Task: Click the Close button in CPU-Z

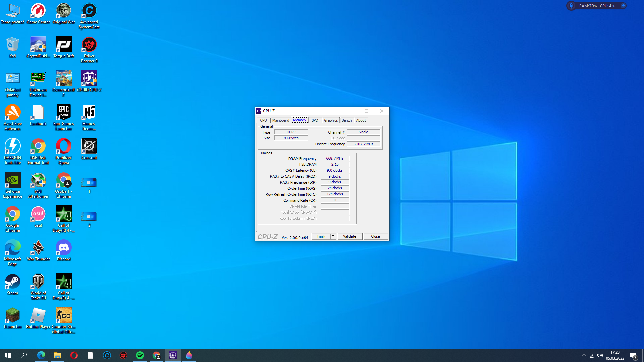Action: tap(375, 236)
